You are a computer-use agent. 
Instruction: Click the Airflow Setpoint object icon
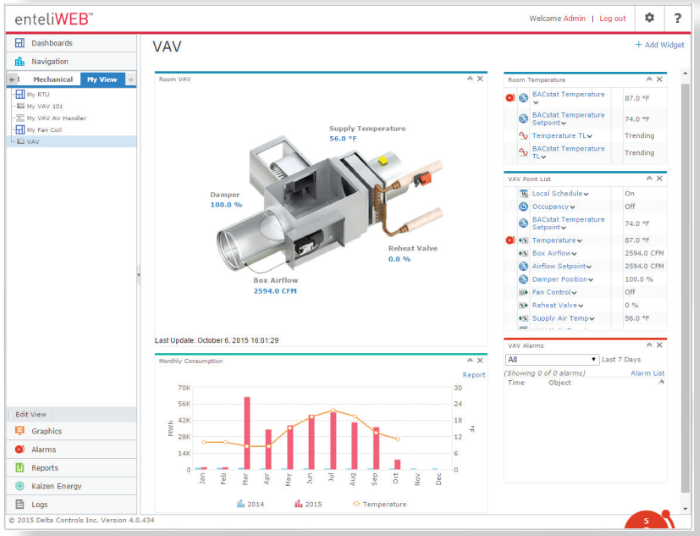tap(523, 266)
